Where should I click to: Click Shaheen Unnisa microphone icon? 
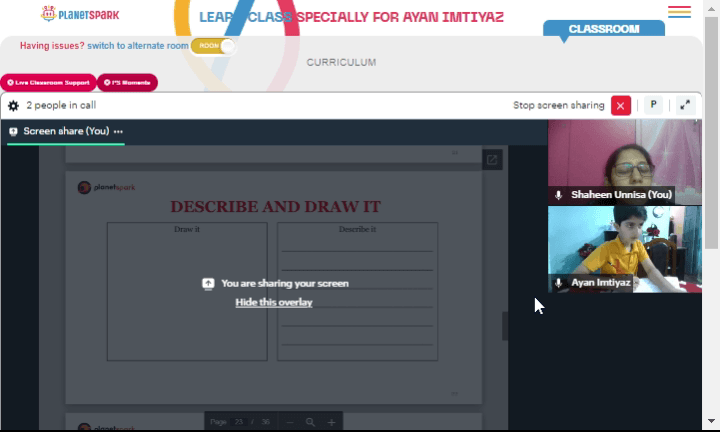[558, 195]
